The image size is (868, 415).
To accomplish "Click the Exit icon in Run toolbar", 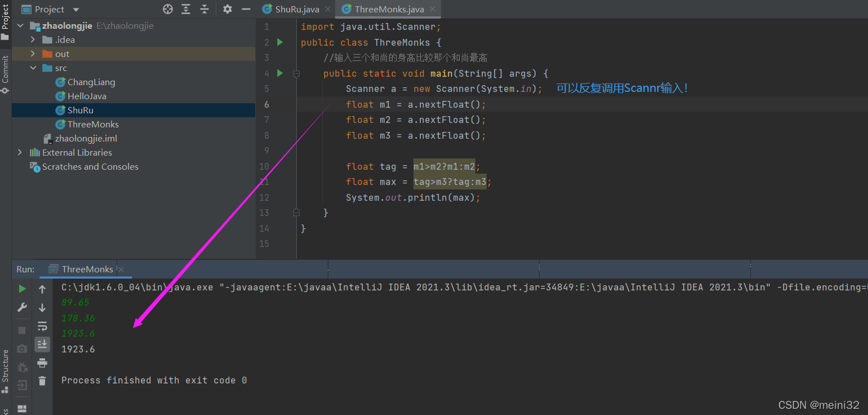I will [22, 386].
